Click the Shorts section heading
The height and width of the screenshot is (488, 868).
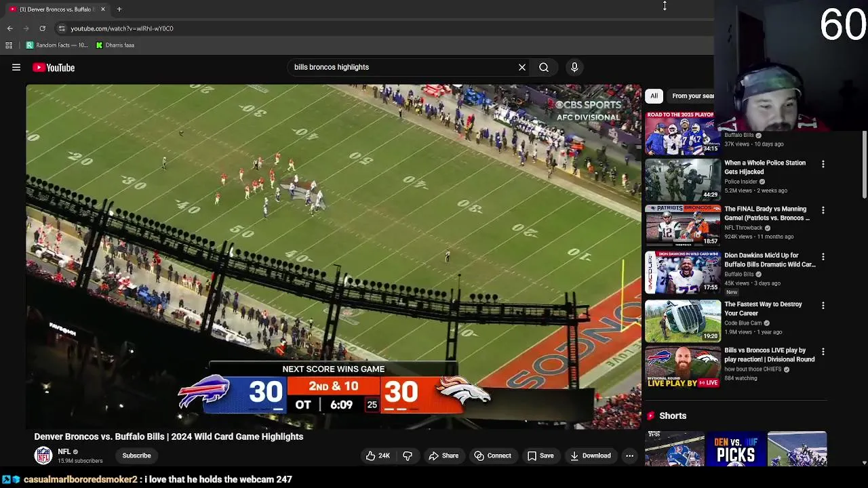[673, 415]
